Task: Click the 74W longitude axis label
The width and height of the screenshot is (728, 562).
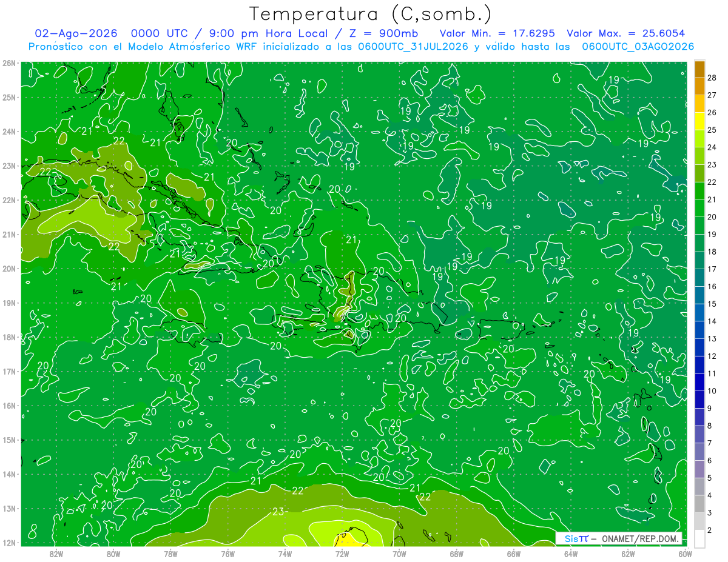Action: pyautogui.click(x=285, y=554)
